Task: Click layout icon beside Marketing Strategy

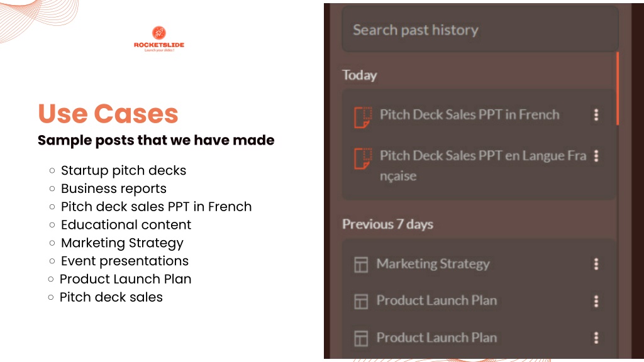Action: (361, 265)
